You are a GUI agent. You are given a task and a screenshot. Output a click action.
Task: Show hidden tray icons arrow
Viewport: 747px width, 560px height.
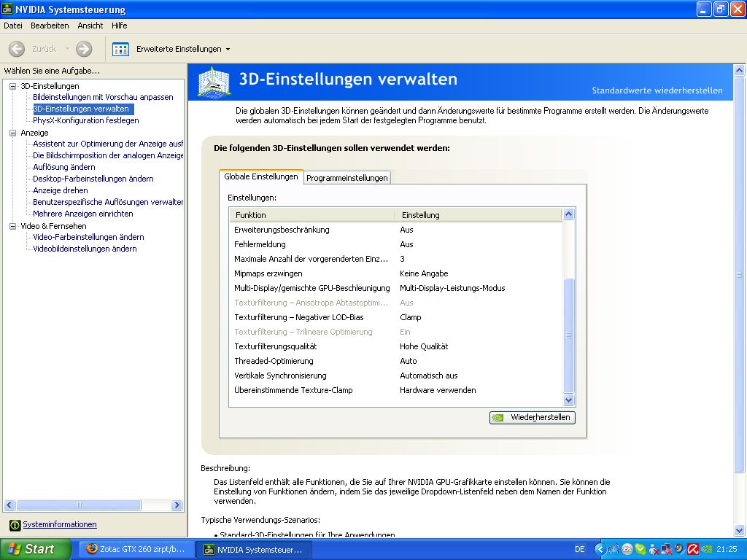[x=600, y=550]
